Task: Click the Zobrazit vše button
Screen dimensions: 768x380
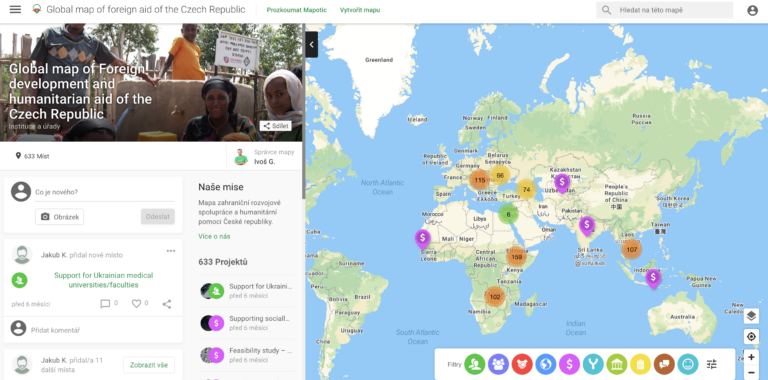Action: (x=149, y=365)
